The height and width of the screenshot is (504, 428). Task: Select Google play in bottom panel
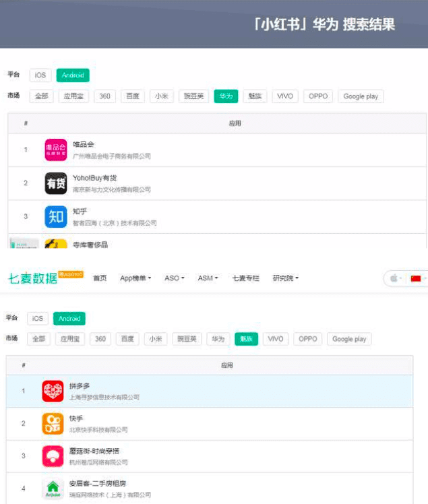tap(349, 339)
